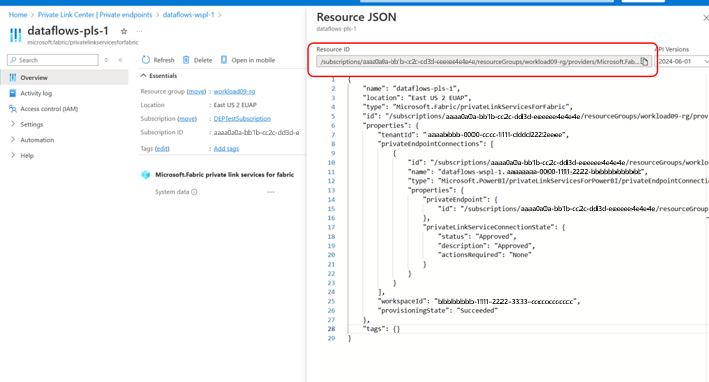
Task: Collapse the Essentials section
Action: (x=159, y=76)
